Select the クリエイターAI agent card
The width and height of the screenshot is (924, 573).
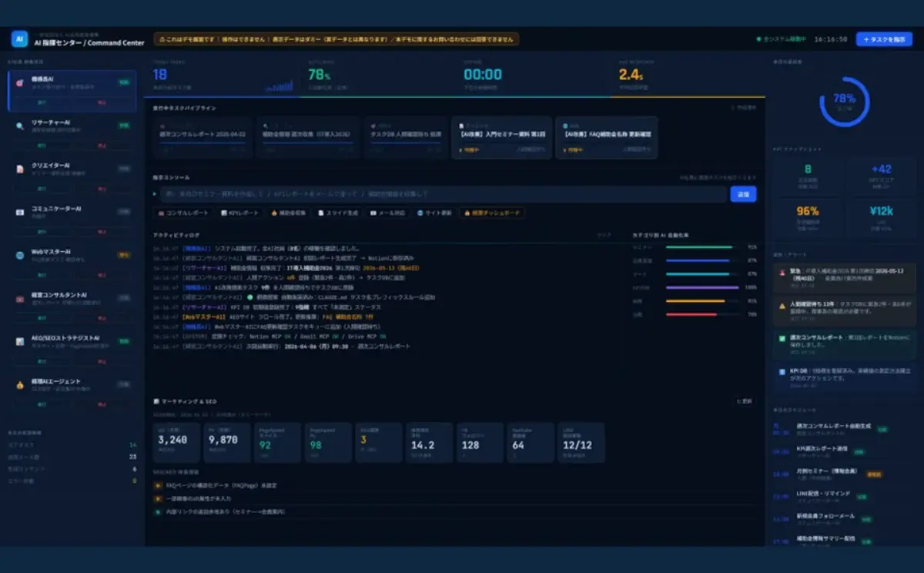72,177
